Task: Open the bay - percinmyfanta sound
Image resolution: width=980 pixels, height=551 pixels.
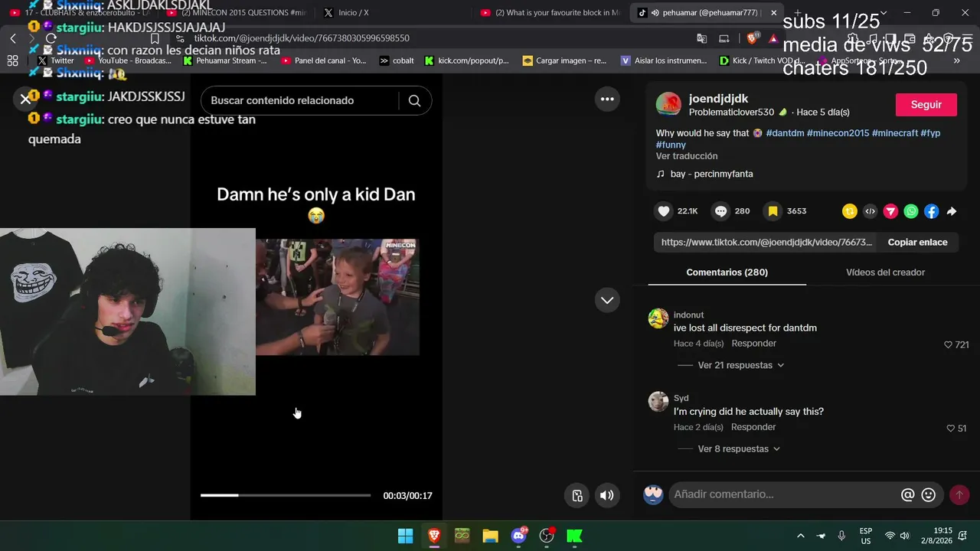Action: click(711, 174)
